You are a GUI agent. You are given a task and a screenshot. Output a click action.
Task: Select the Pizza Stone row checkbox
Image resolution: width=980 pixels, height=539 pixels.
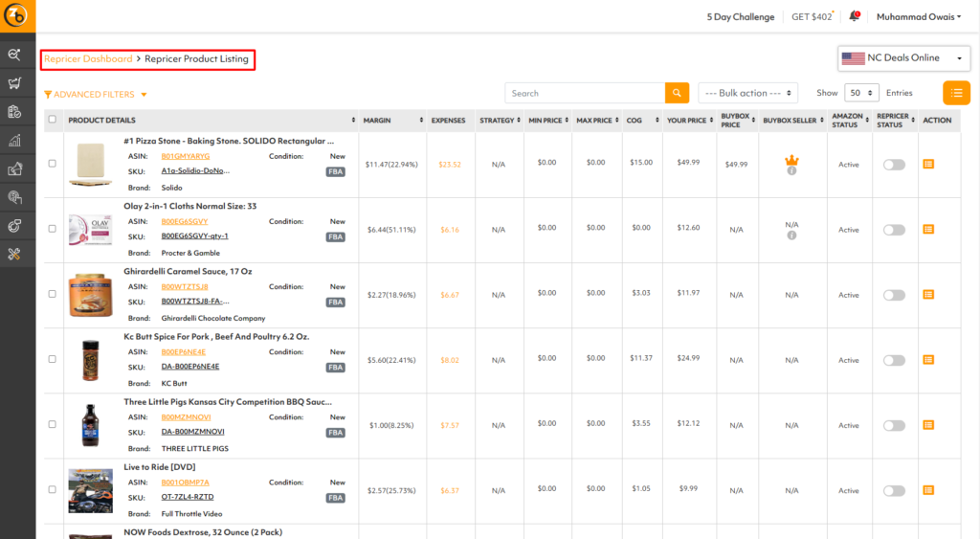[x=53, y=163]
